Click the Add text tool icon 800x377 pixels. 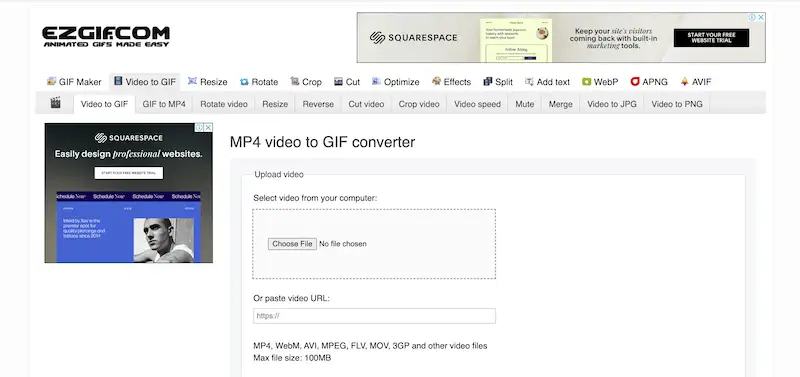[x=529, y=82]
